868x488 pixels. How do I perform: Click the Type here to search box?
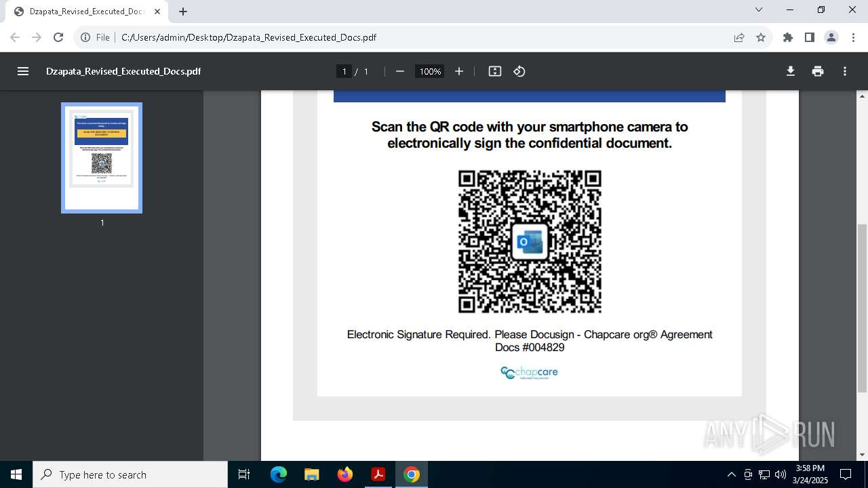tap(130, 474)
